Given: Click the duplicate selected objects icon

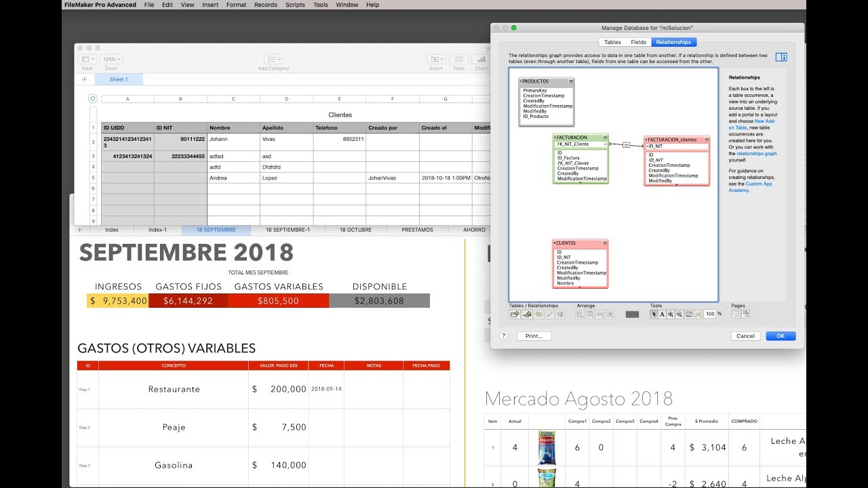Looking at the screenshot, I should pos(538,314).
